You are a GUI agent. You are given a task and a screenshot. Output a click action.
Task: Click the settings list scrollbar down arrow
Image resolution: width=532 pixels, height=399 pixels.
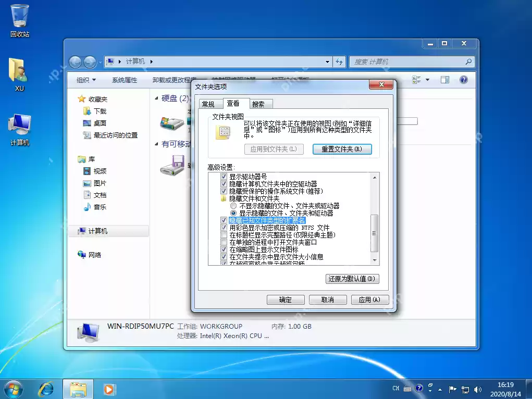(374, 261)
